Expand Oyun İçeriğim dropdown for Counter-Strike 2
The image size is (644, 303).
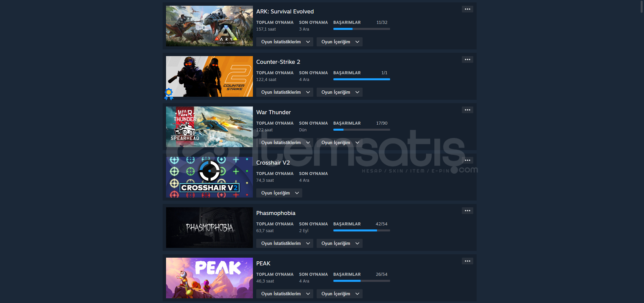(x=339, y=92)
